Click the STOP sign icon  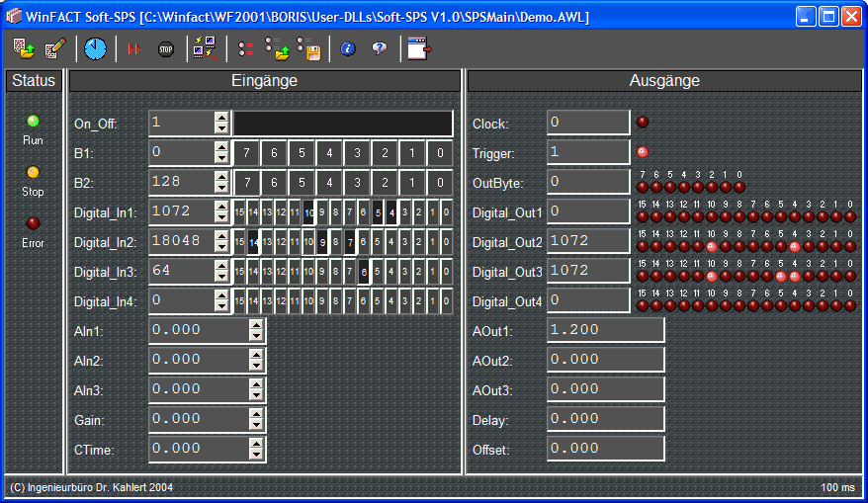pos(166,49)
